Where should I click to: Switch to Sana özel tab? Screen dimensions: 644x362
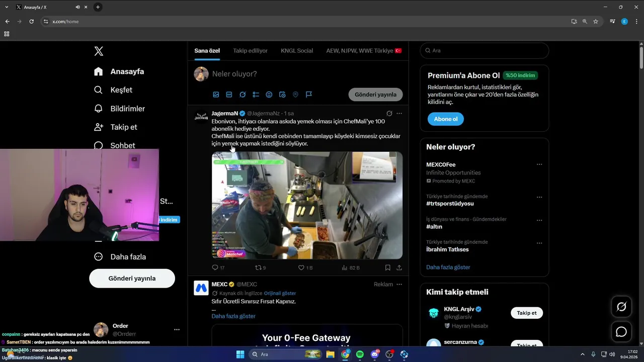coord(207,51)
